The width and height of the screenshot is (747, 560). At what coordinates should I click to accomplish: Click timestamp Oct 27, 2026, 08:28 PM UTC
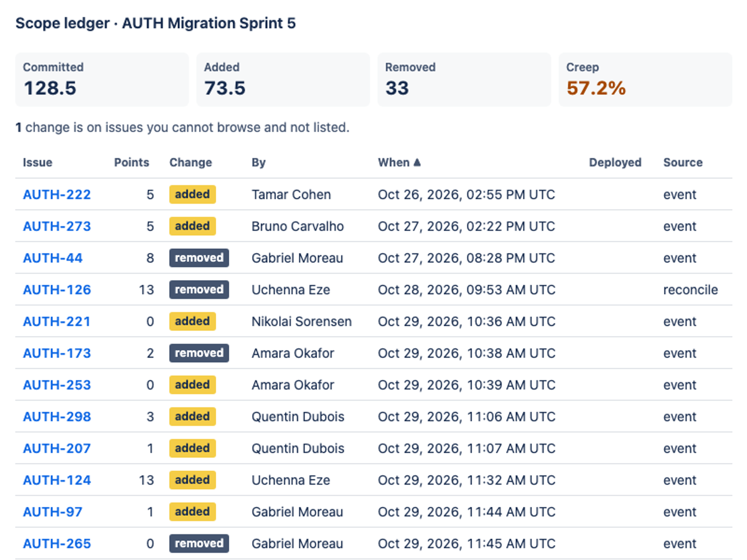click(466, 258)
